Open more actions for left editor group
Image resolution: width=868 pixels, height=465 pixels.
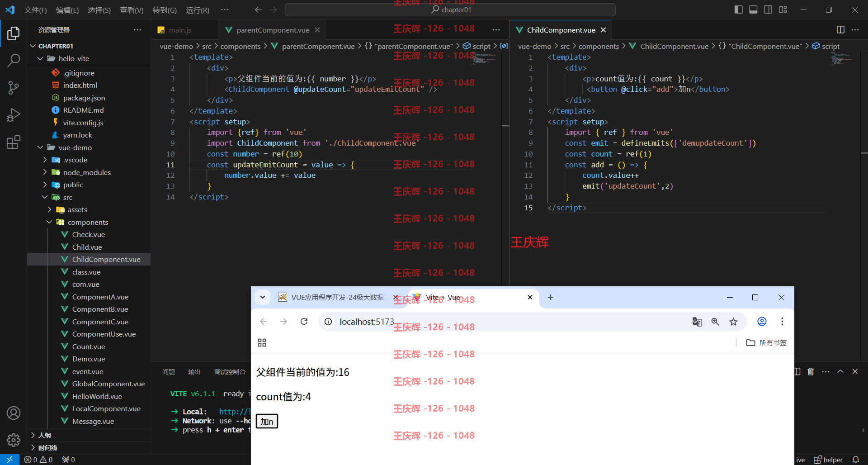(x=496, y=29)
